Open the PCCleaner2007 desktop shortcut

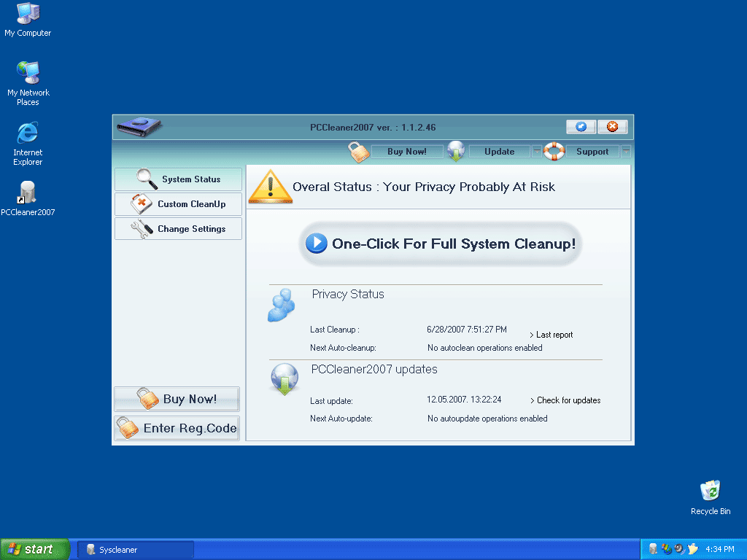(28, 197)
